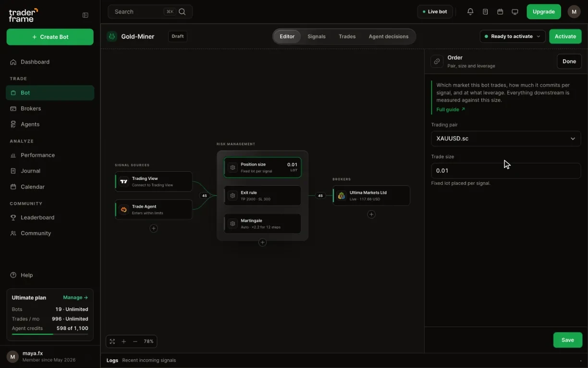588x368 pixels.
Task: Click the Draft status badge
Action: 178,37
